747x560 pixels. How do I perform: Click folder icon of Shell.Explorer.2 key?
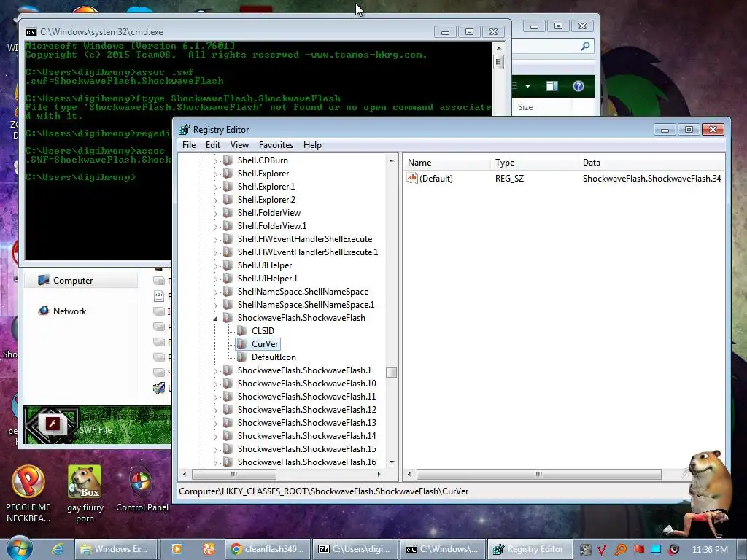coord(228,200)
